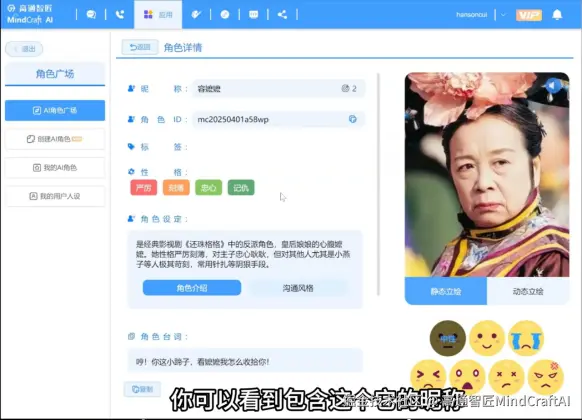
Task: Click the details panel vertical scrollbar
Action: pyautogui.click(x=378, y=184)
